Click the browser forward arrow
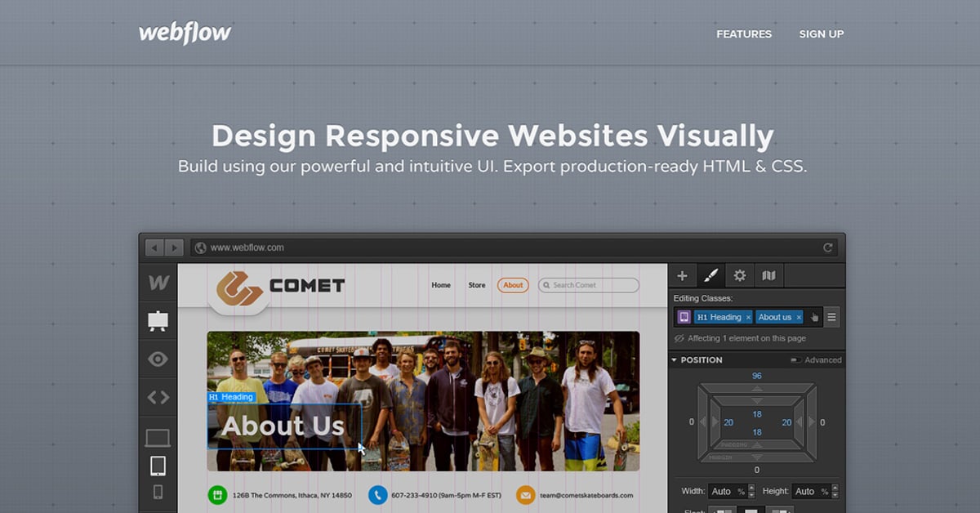Viewport: 980px width, 513px height. click(x=174, y=248)
